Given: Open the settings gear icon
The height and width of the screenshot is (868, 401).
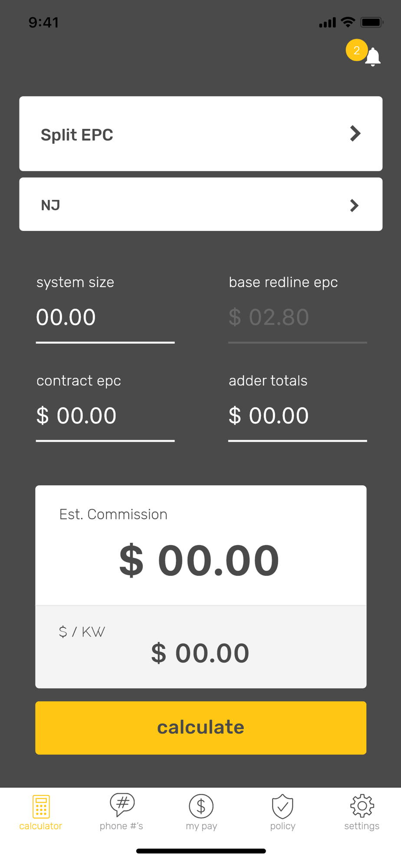Looking at the screenshot, I should pos(362,806).
